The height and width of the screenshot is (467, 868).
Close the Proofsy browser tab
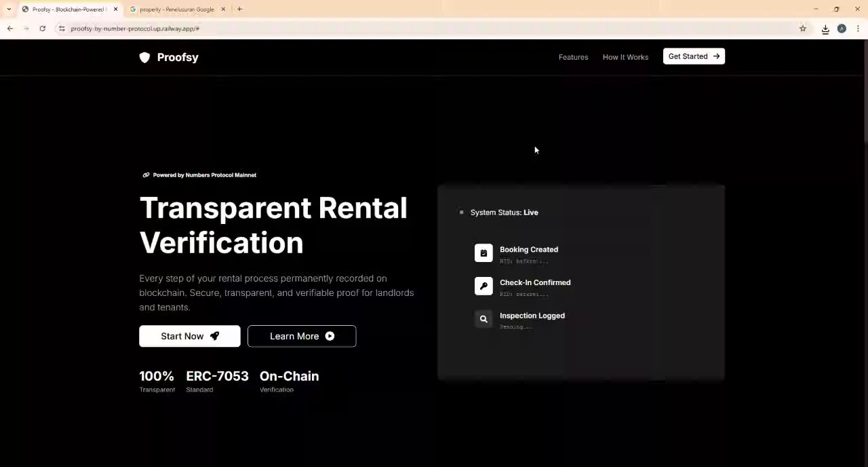[115, 10]
